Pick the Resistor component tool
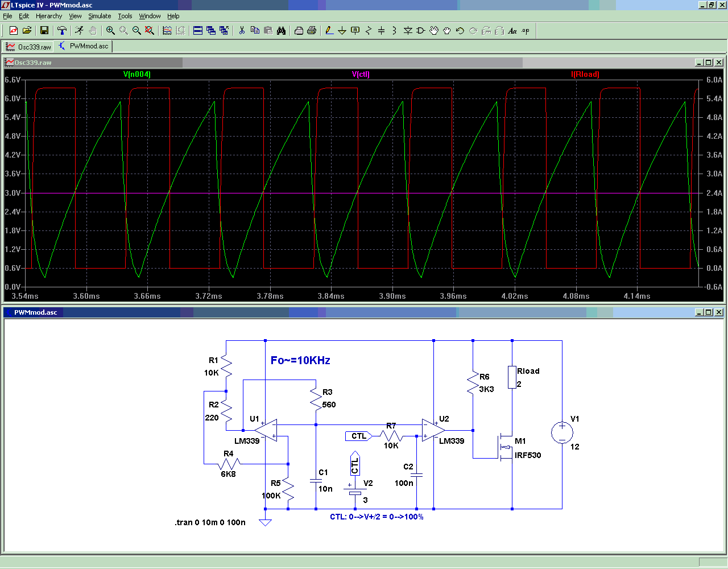Screen dimensions: 728x569 coord(368,31)
